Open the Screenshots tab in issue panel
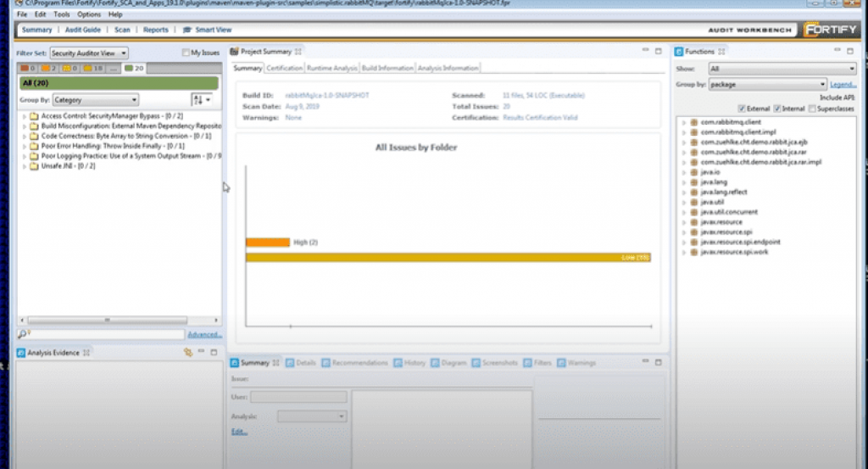Image resolution: width=868 pixels, height=469 pixels. coord(495,363)
